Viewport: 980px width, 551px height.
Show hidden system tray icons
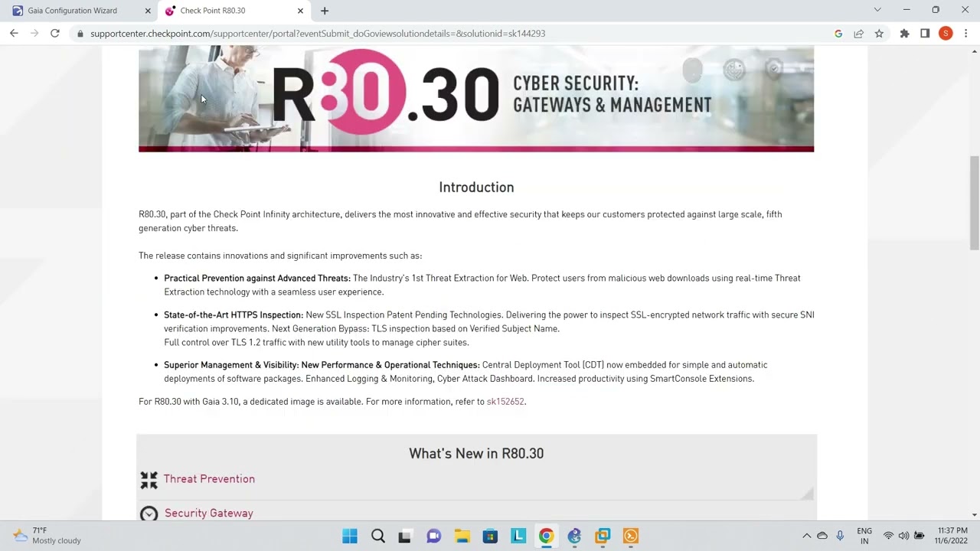tap(806, 536)
